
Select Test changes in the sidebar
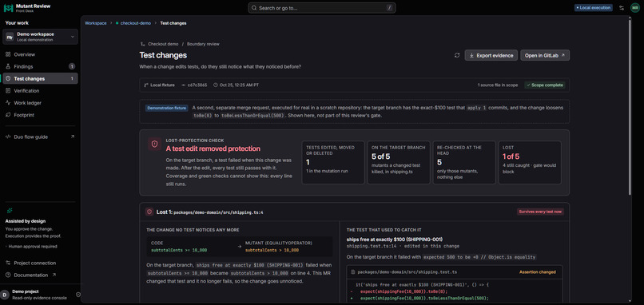(40, 78)
